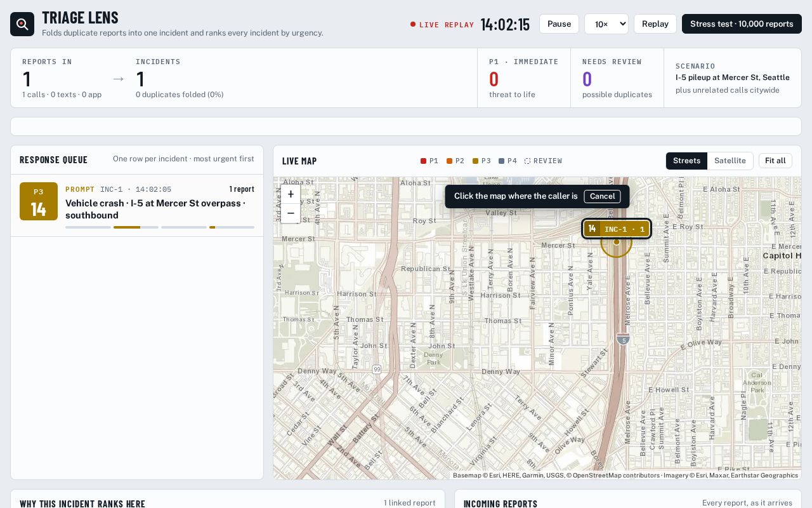Click the Incidents count
Image resolution: width=812 pixels, height=508 pixels.
140,79
